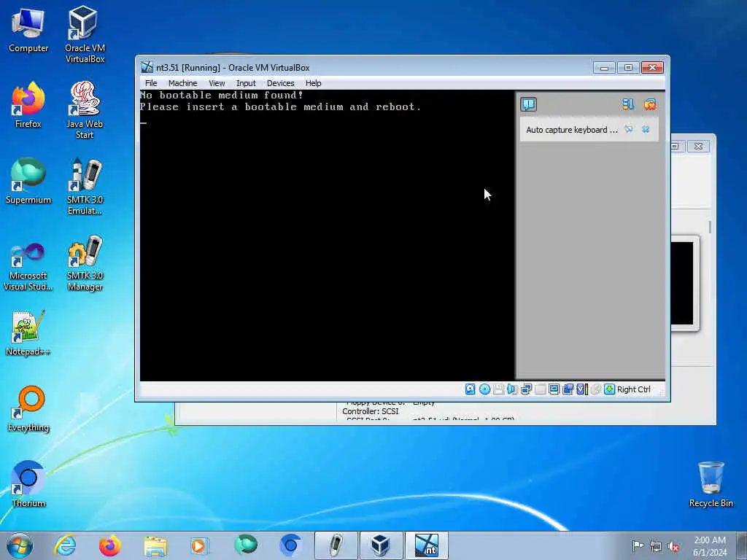Toggle the notification center speech-bubble icon
The image size is (747, 560).
[x=528, y=104]
